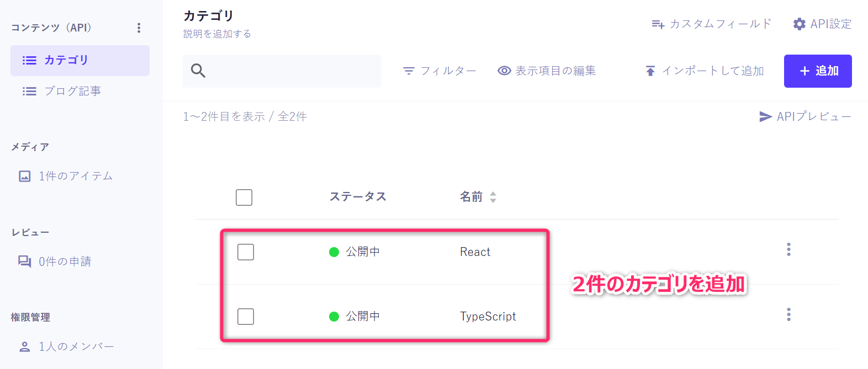The image size is (868, 369).
Task: Open the three-dot menu beside コンテンツ（API）
Action: point(139,28)
